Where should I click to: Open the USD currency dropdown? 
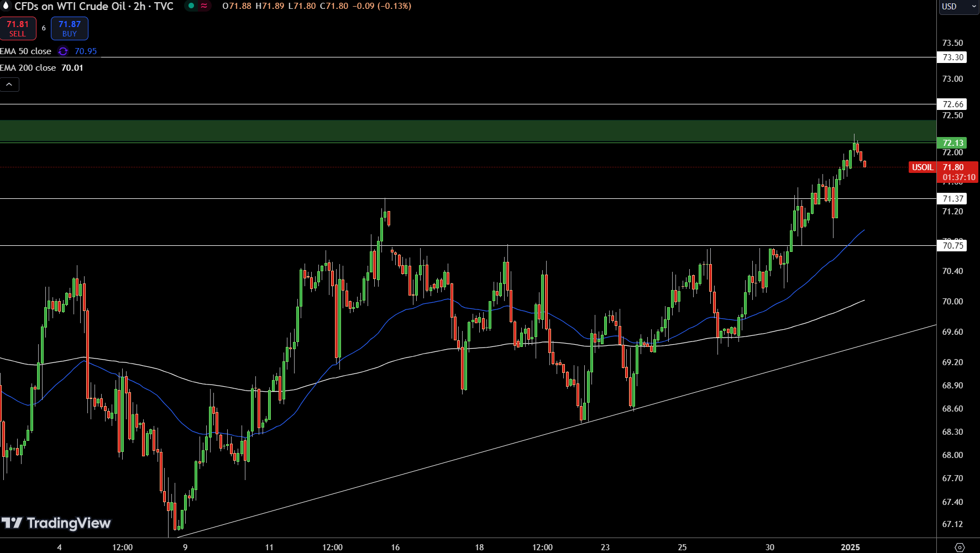coord(958,7)
